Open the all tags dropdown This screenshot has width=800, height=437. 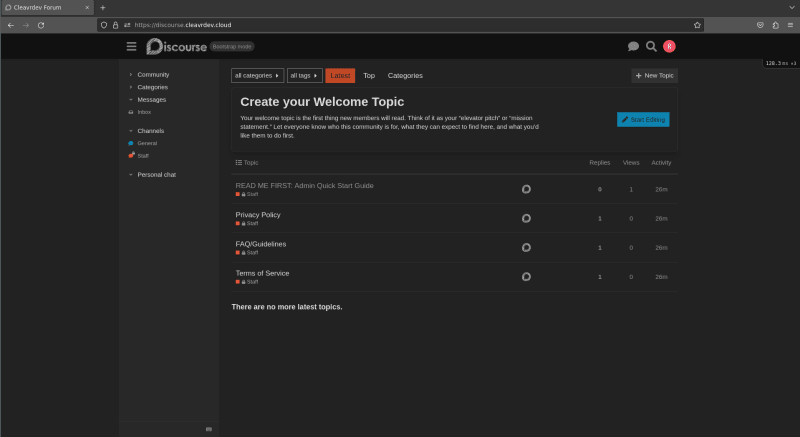(x=304, y=75)
